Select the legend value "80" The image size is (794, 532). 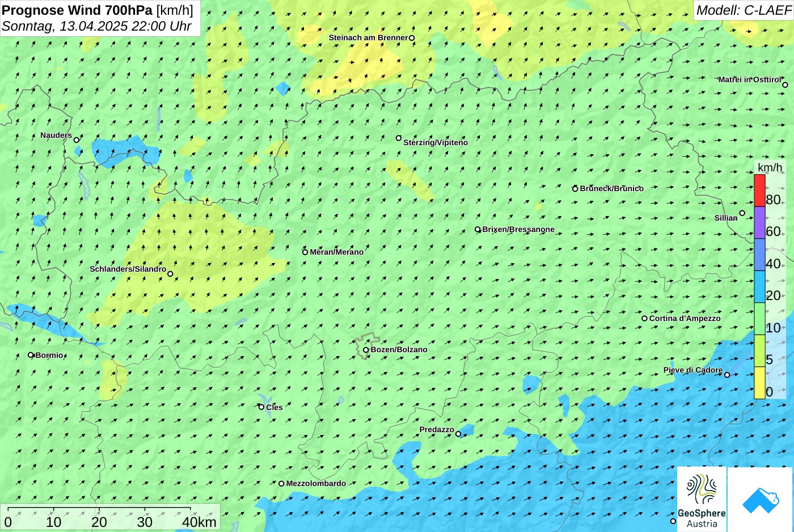pyautogui.click(x=773, y=200)
